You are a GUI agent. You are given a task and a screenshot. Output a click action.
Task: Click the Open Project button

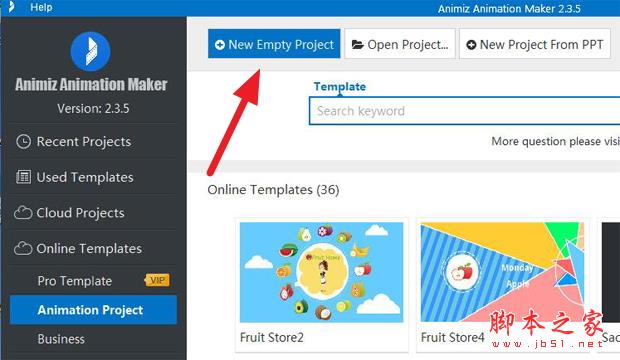400,44
